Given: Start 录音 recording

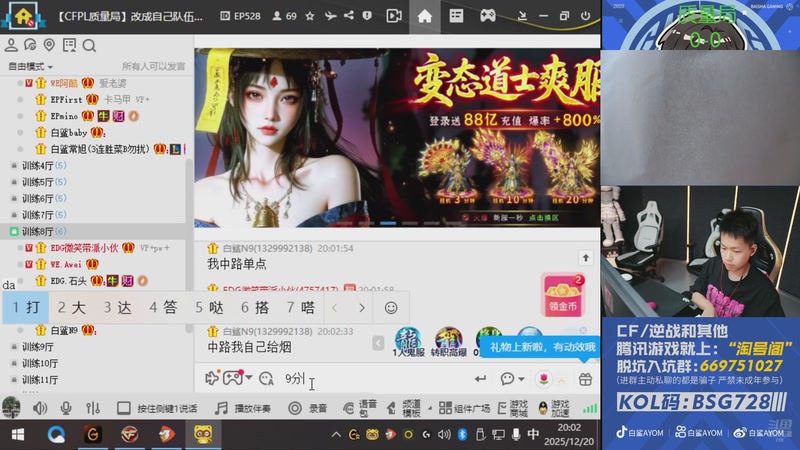Looking at the screenshot, I should point(308,408).
